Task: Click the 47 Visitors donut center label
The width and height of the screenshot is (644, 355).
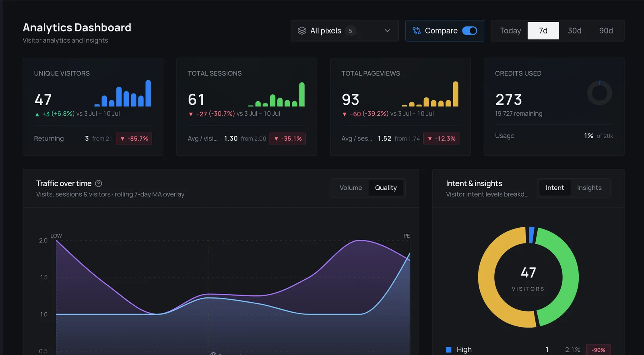Action: [x=528, y=278]
